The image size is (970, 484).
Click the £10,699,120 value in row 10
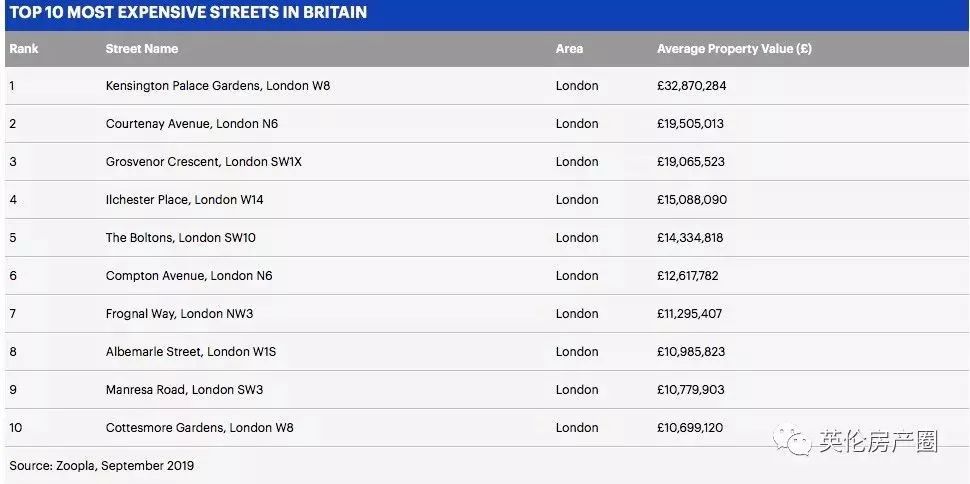(690, 428)
